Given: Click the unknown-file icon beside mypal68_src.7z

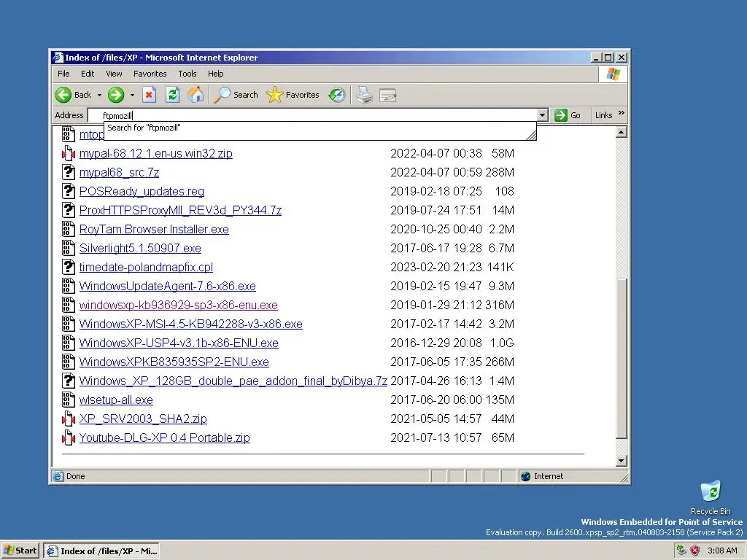Looking at the screenshot, I should tap(69, 172).
